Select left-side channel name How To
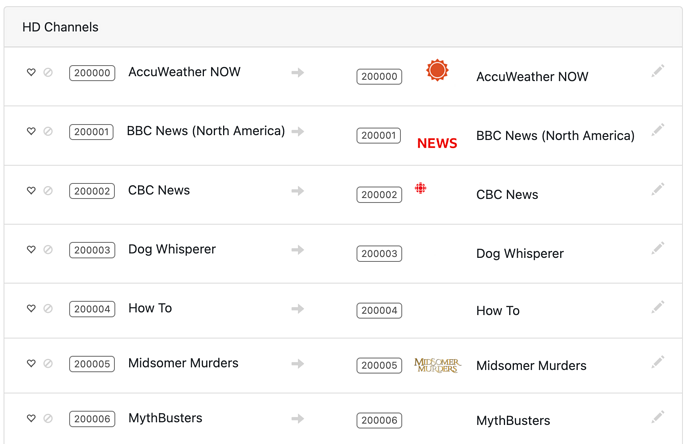Viewport: 690px width, 444px height. coord(150,308)
